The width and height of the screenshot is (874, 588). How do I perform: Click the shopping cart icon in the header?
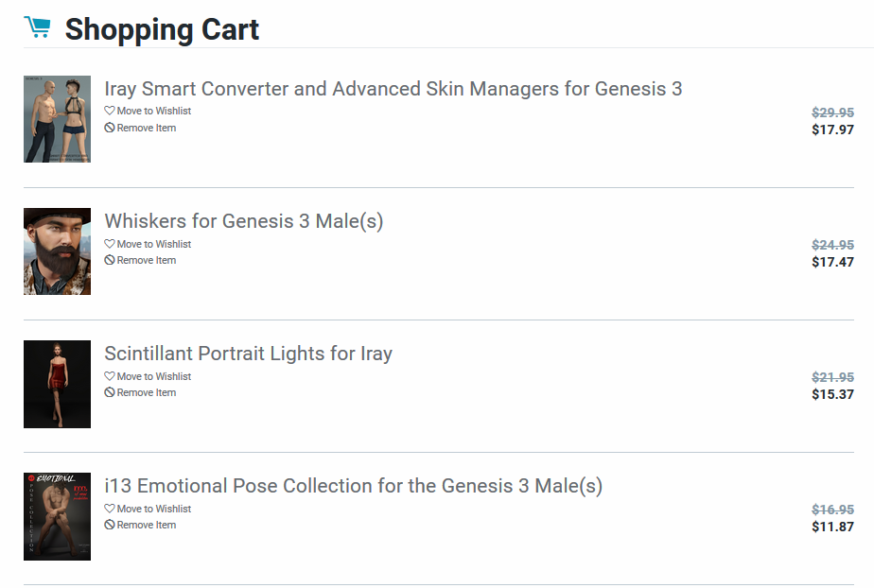(38, 28)
